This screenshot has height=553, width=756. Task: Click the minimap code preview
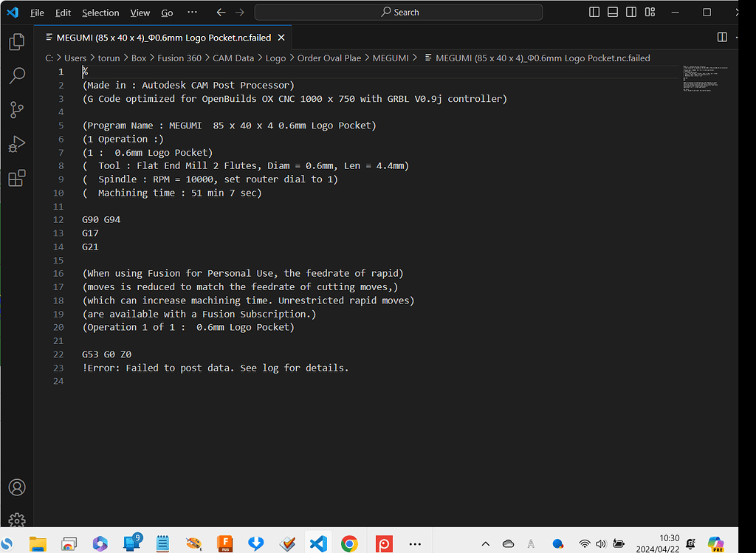tap(705, 78)
